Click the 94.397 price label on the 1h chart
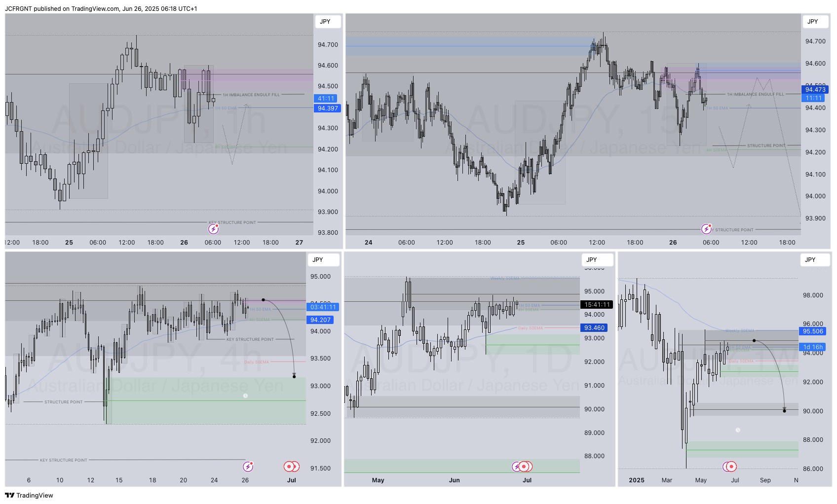 328,108
